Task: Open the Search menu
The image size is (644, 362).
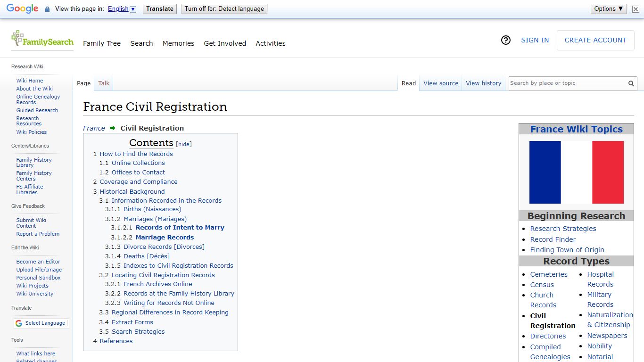Action: tap(141, 43)
